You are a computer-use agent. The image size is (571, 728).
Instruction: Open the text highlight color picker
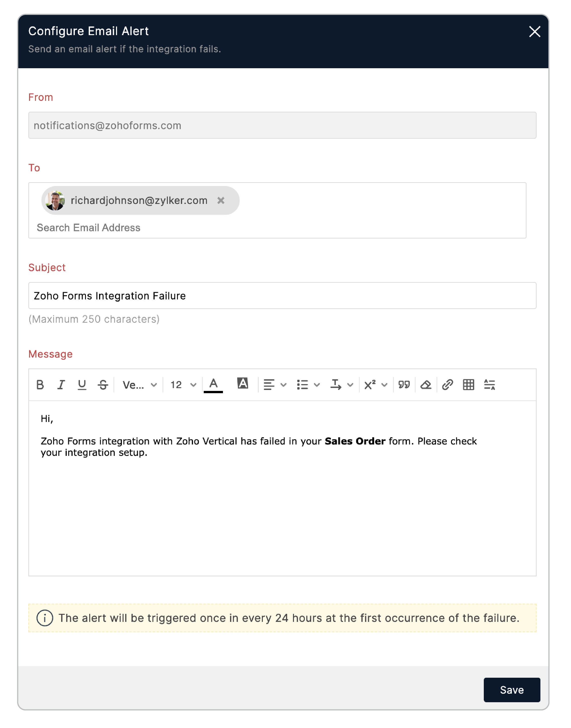tap(243, 384)
